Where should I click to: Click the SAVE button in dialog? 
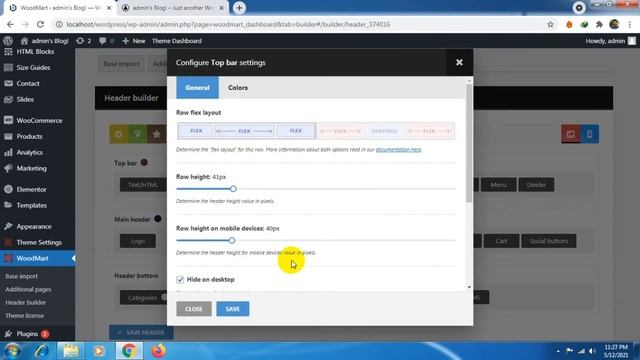233,309
